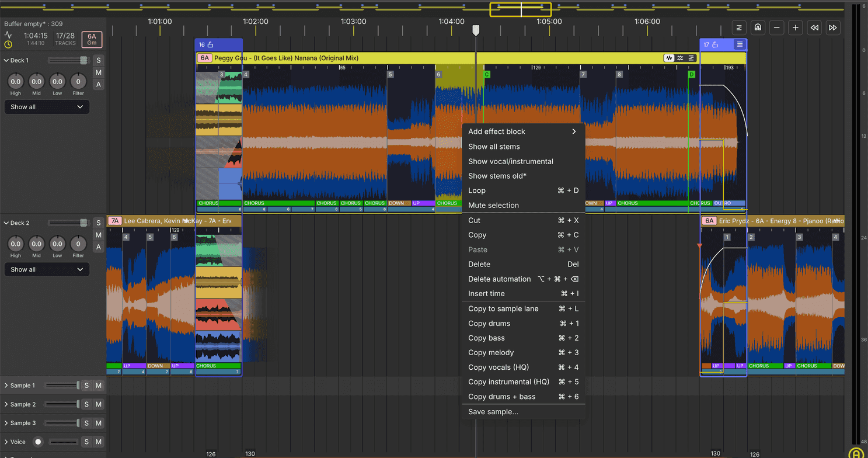Viewport: 868px width, 458px height.
Task: Open Deck 1 "Show all" dropdown
Action: (47, 107)
